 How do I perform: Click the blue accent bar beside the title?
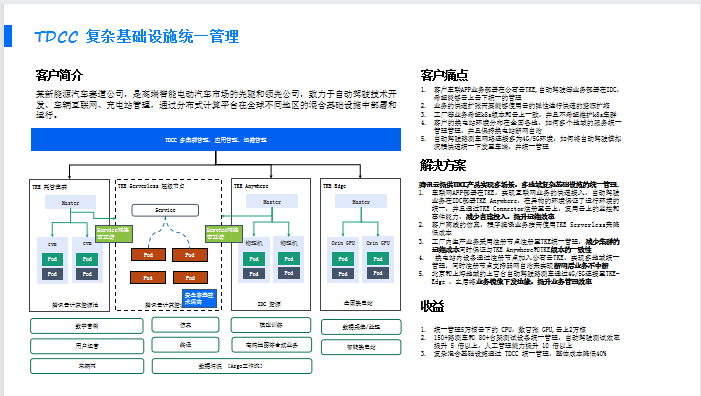(8, 36)
